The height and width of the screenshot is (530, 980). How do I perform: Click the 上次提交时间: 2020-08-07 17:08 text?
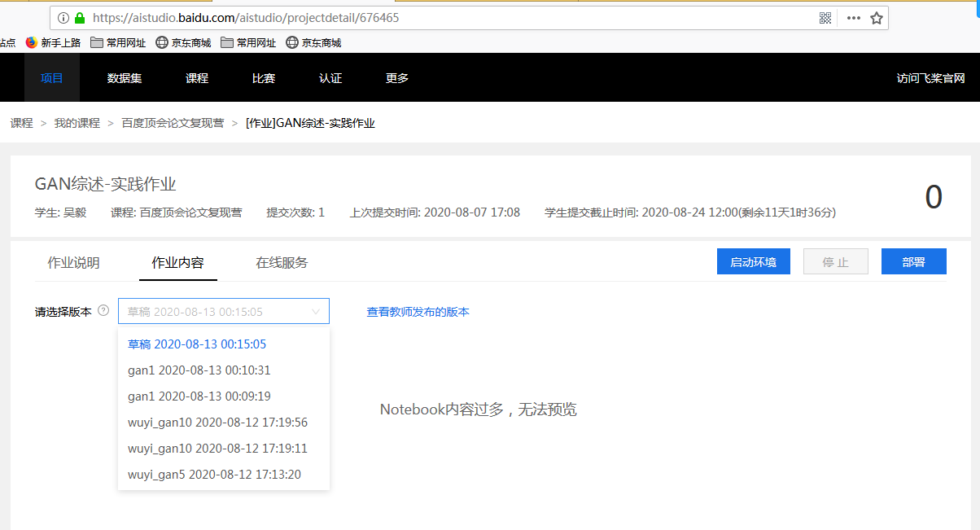pos(435,212)
